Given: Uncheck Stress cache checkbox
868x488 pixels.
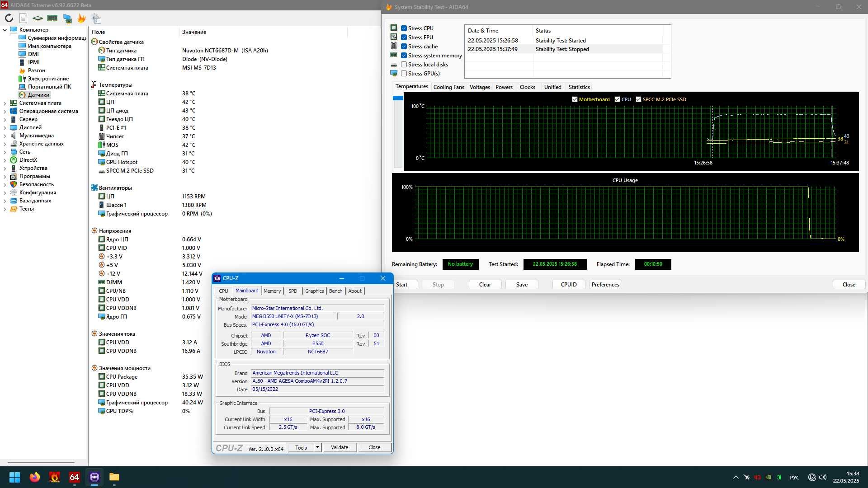Looking at the screenshot, I should tap(404, 47).
